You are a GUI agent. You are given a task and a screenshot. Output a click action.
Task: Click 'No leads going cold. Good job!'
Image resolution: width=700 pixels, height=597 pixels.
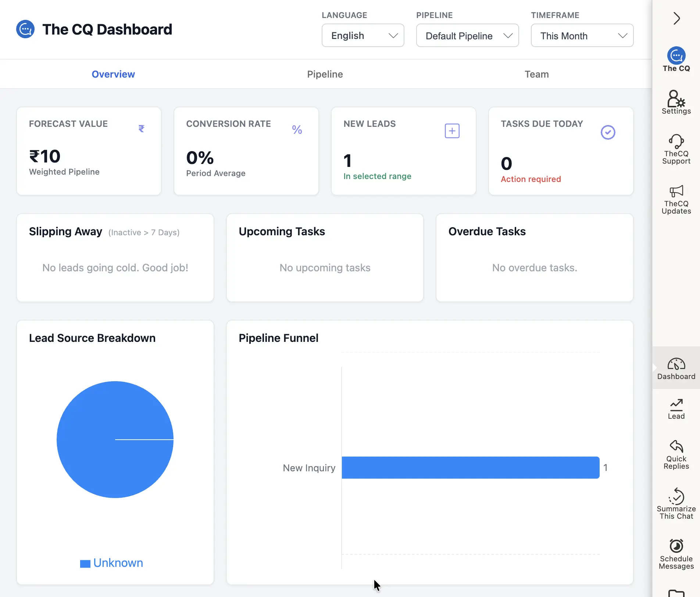click(x=115, y=268)
